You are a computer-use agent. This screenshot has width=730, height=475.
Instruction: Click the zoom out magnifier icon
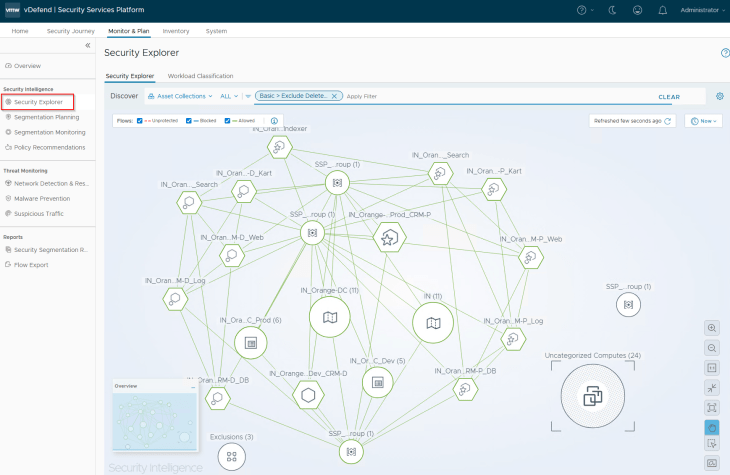[x=712, y=347]
